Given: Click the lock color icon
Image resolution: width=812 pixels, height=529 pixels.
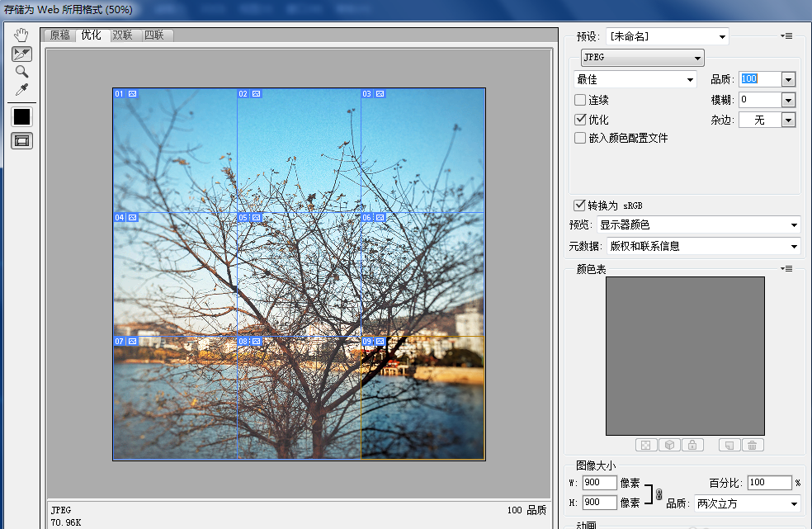Looking at the screenshot, I should click(692, 445).
